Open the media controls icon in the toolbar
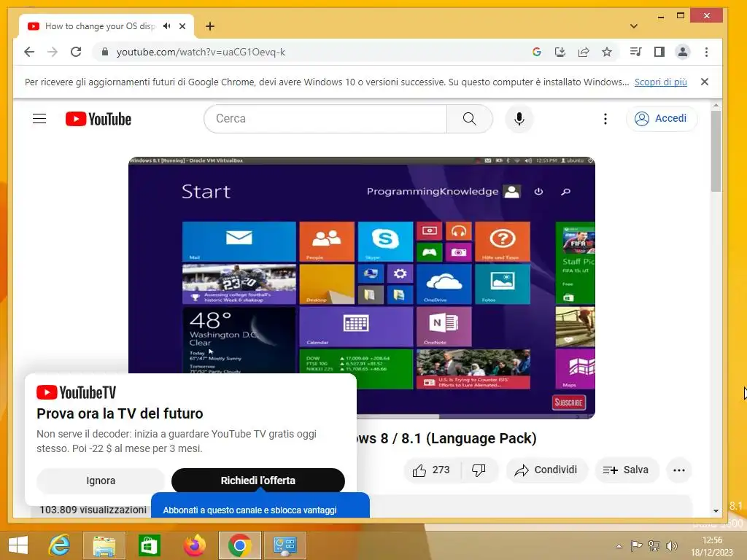Screen dimensions: 747x560 [x=635, y=52]
